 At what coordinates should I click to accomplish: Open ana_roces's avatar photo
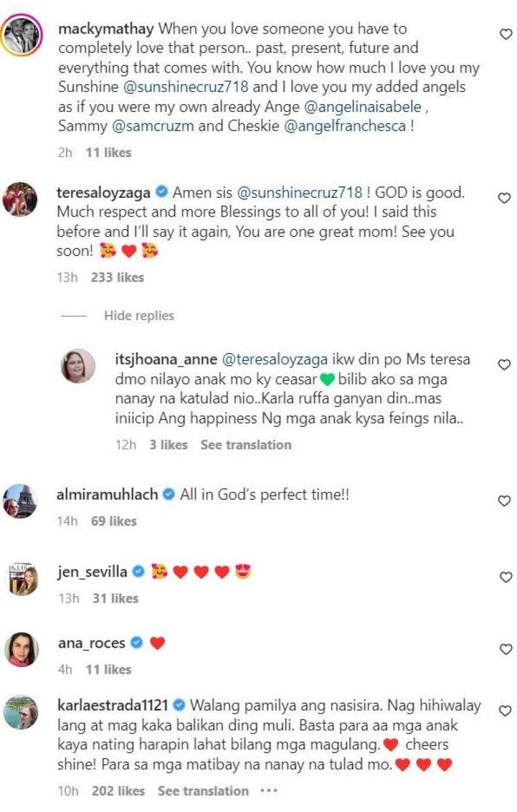point(21,648)
